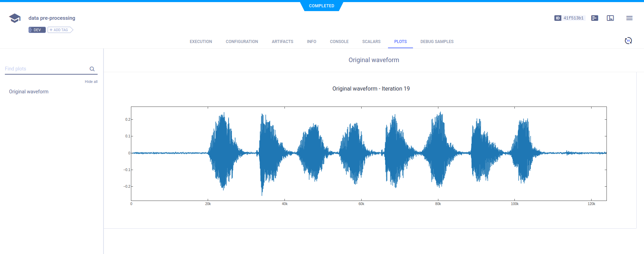Toggle the auto-refresh icon
This screenshot has width=644, height=254.
click(628, 41)
